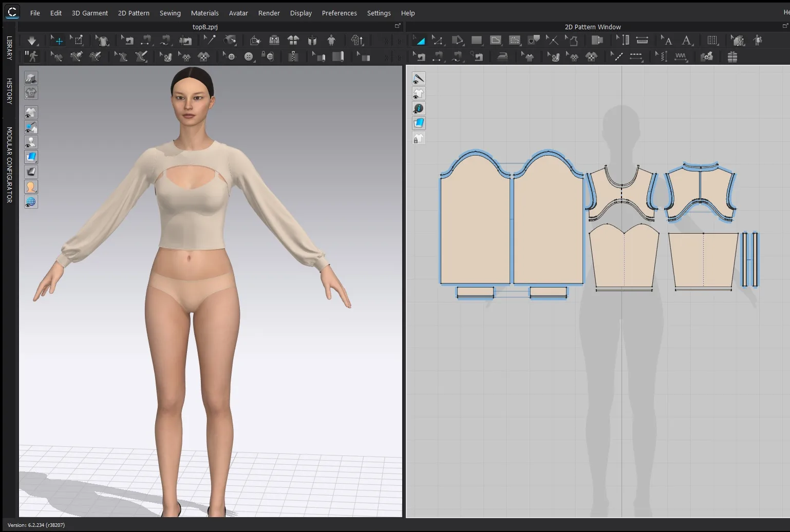Screen dimensions: 790x532
Task: Open the Preferences menu
Action: pos(339,13)
